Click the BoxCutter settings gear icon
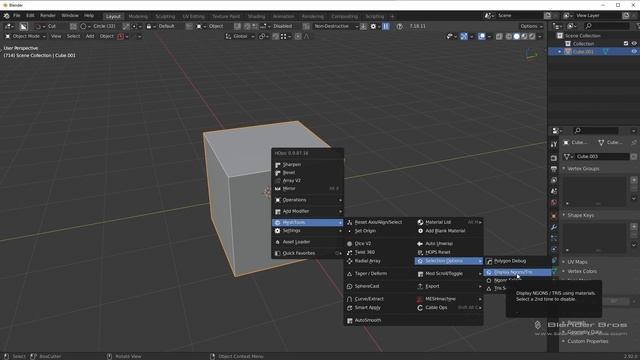Screen dimensions: 640x360 tap(373, 26)
